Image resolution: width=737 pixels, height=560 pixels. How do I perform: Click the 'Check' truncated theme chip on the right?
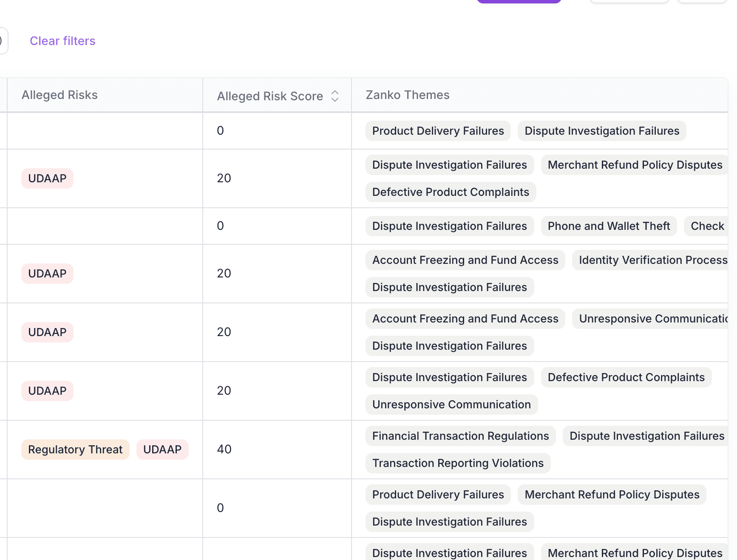(707, 226)
